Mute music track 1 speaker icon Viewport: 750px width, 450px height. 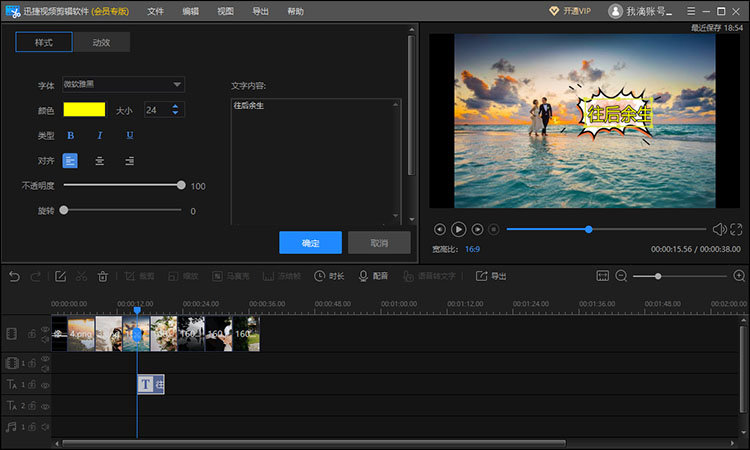45,427
